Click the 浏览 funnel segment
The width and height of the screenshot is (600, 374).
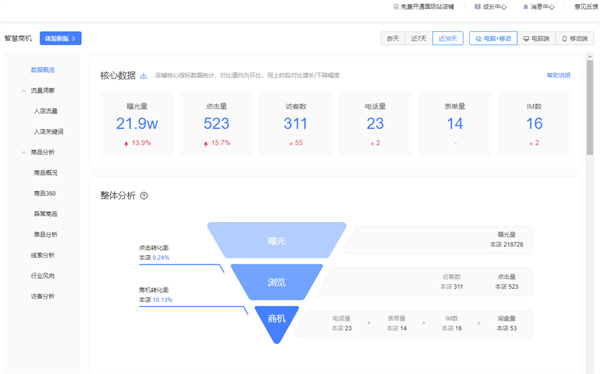pyautogui.click(x=277, y=282)
